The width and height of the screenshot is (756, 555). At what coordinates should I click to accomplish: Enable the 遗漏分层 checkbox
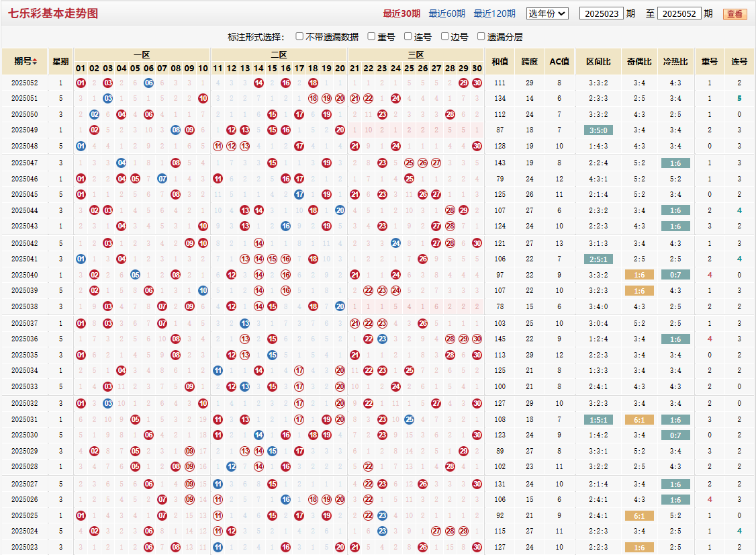(481, 36)
